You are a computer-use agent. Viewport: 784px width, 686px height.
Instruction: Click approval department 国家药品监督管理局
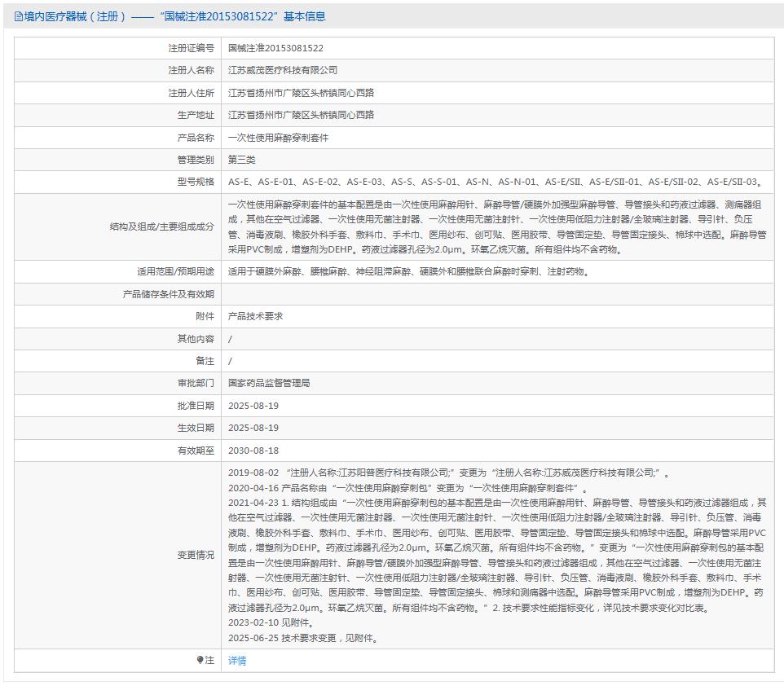[x=269, y=383]
